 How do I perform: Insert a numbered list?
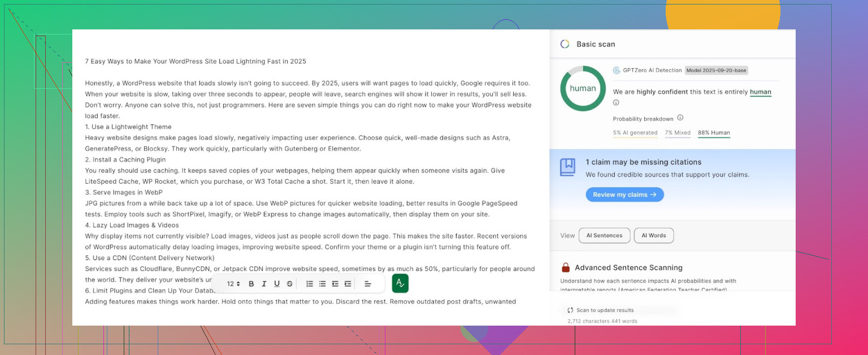tap(310, 284)
